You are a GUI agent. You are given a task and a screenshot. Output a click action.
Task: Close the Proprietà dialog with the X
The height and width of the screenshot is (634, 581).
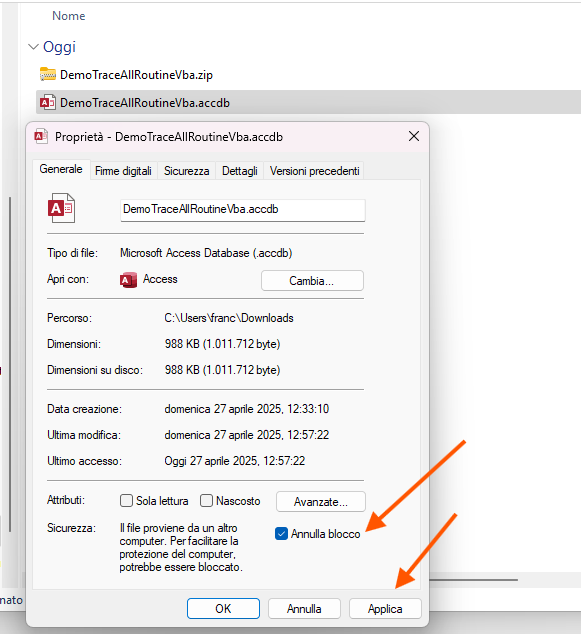click(414, 136)
